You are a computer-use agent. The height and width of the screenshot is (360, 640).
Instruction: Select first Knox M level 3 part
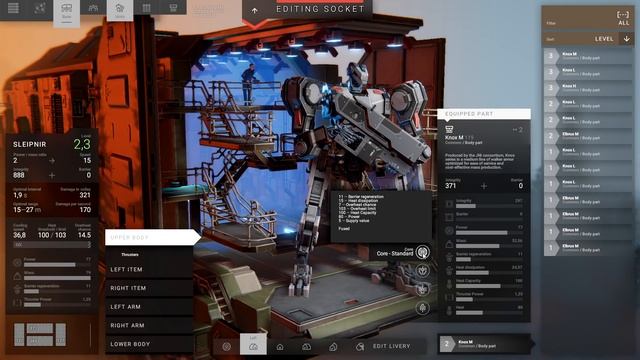[588, 56]
